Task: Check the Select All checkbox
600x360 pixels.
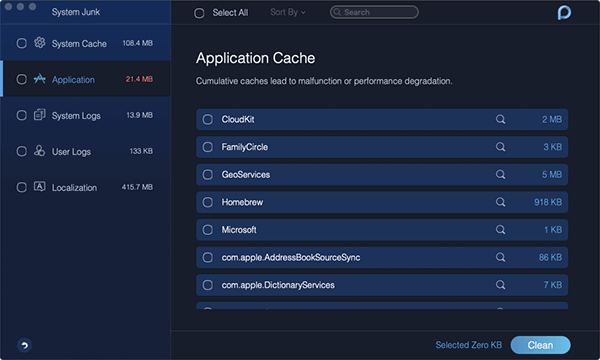Action: tap(199, 13)
